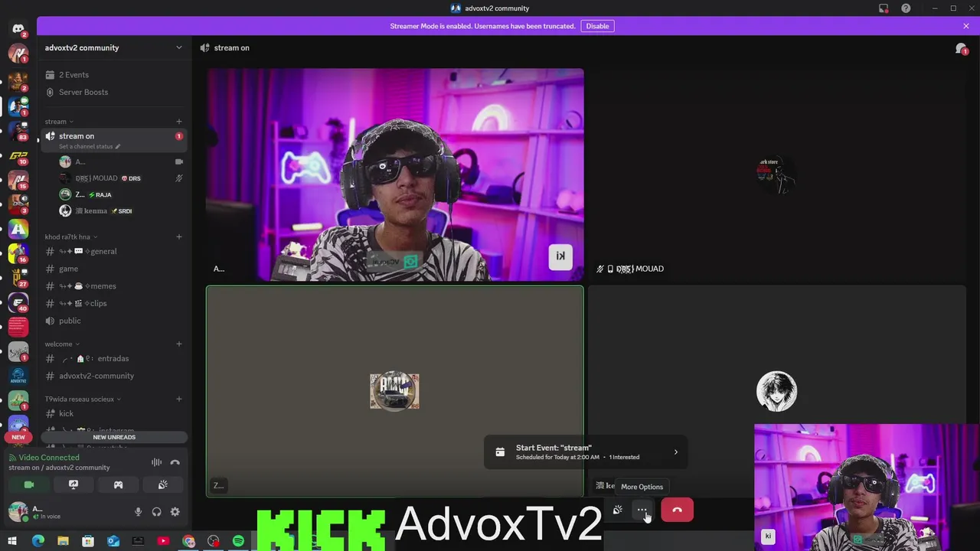Open the kick text channel

(113, 414)
